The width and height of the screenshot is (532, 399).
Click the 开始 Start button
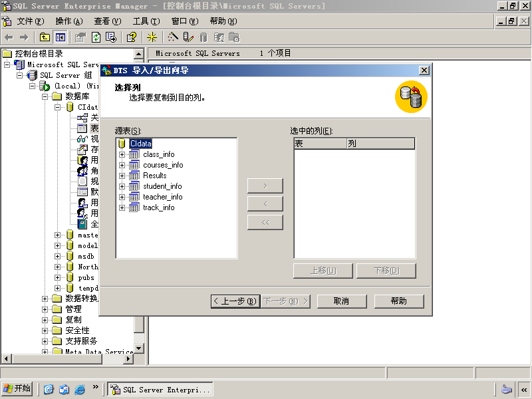point(17,389)
